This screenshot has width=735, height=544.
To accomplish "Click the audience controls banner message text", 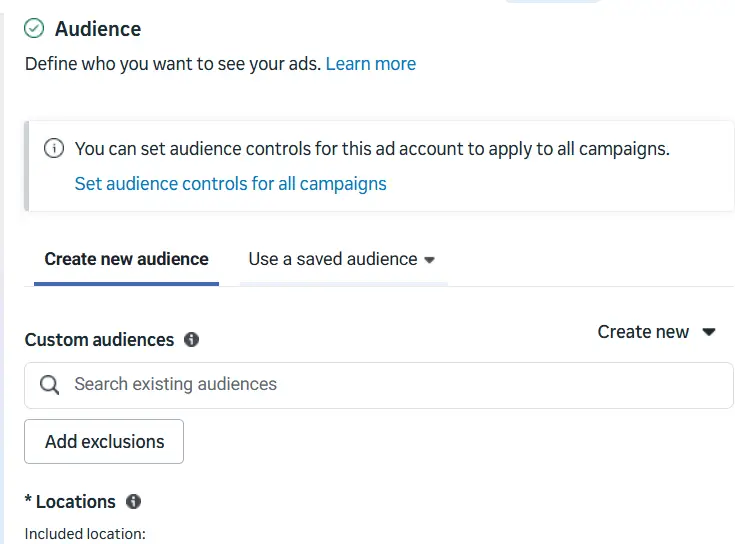I will pos(372,149).
